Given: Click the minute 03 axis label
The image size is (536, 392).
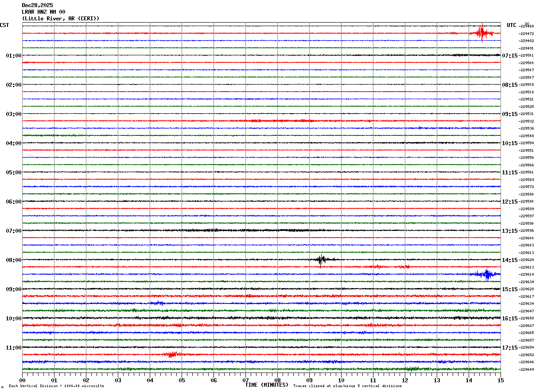Looking at the screenshot, I should pos(118,380).
